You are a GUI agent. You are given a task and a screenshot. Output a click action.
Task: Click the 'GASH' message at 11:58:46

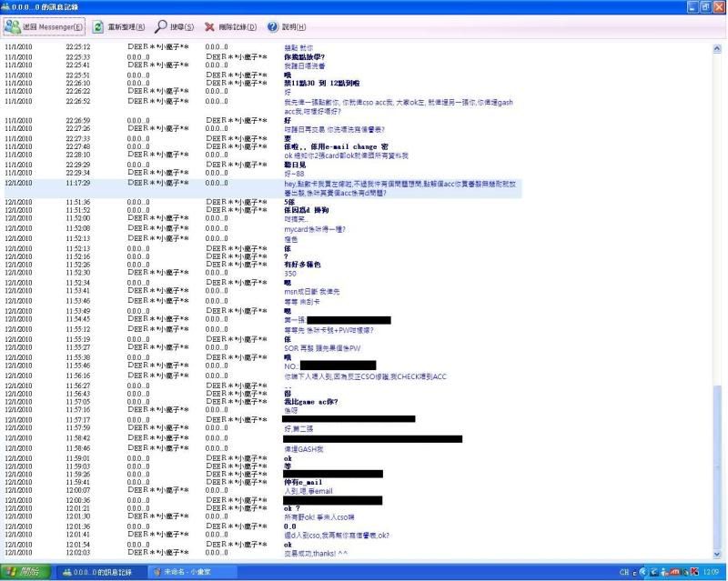click(304, 449)
